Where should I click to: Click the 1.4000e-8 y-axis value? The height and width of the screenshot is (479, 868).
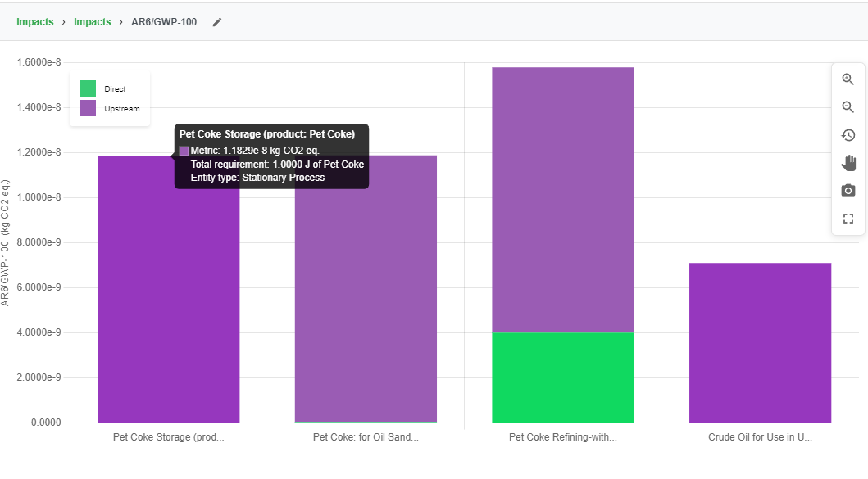pyautogui.click(x=39, y=107)
